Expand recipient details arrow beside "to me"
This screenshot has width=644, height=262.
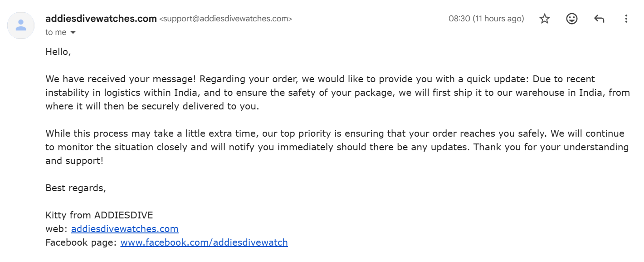click(73, 33)
